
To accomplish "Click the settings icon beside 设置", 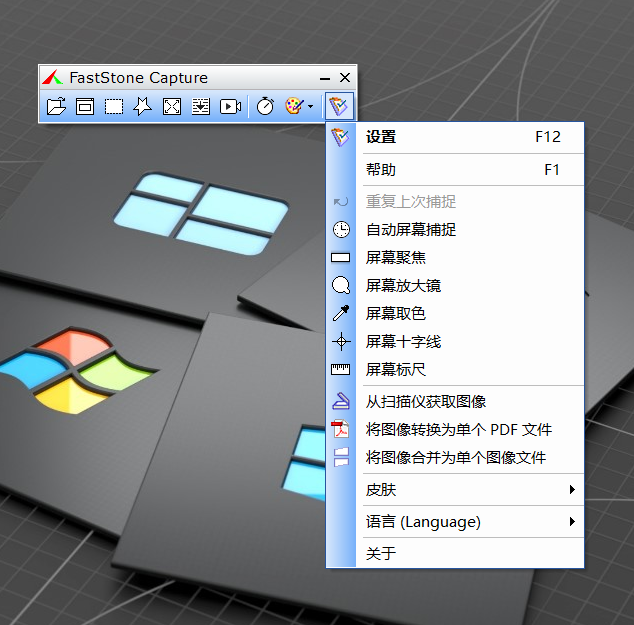I will coord(340,137).
